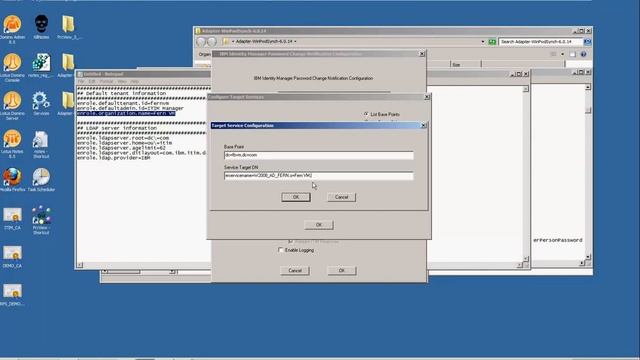Select the List Base Points radio button
The image size is (640, 360).
click(x=366, y=114)
